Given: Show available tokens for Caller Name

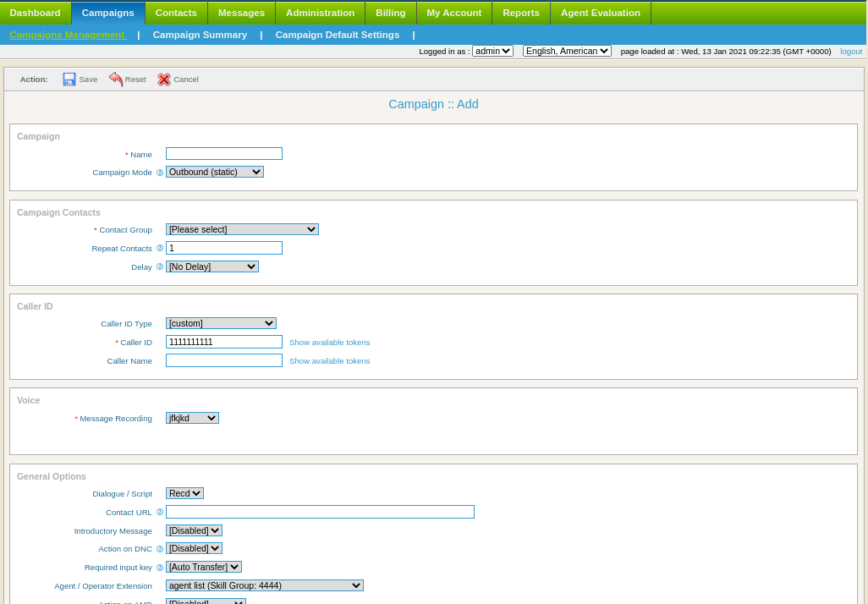Looking at the screenshot, I should pos(329,361).
